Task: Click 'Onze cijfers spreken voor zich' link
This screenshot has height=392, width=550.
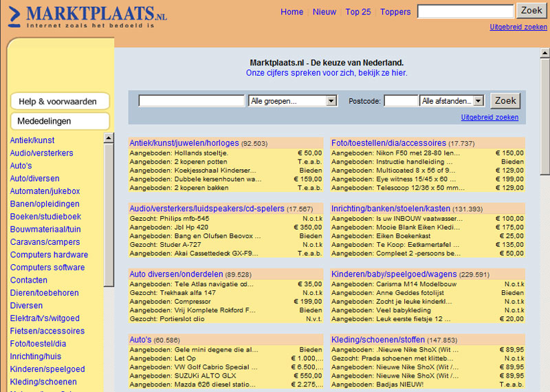Action: [327, 73]
